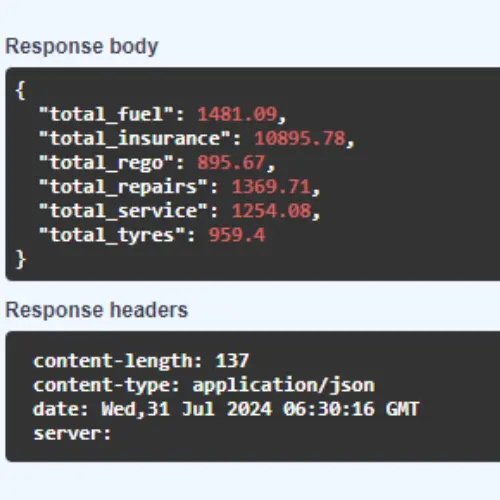Click the 1481.09 fuel value
The height and width of the screenshot is (500, 500).
tap(237, 114)
